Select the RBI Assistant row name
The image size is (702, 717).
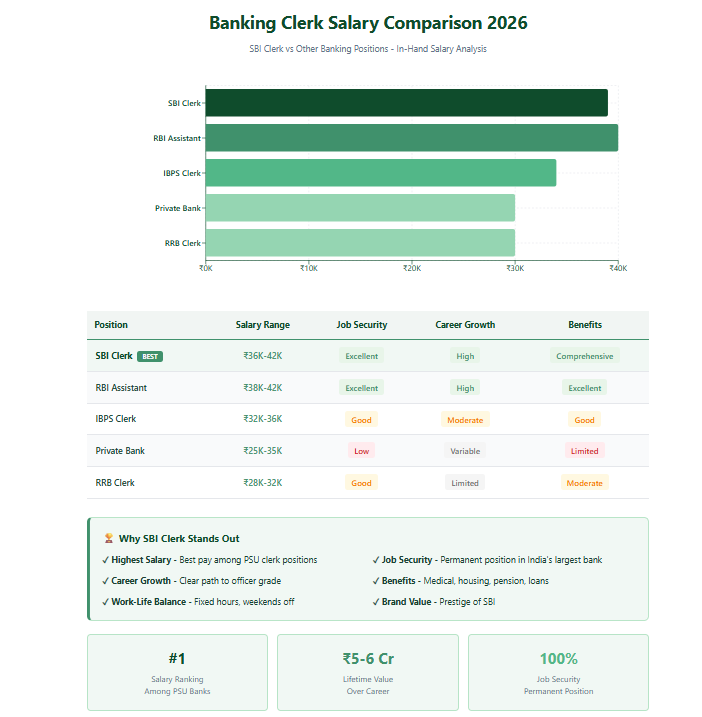pos(121,388)
